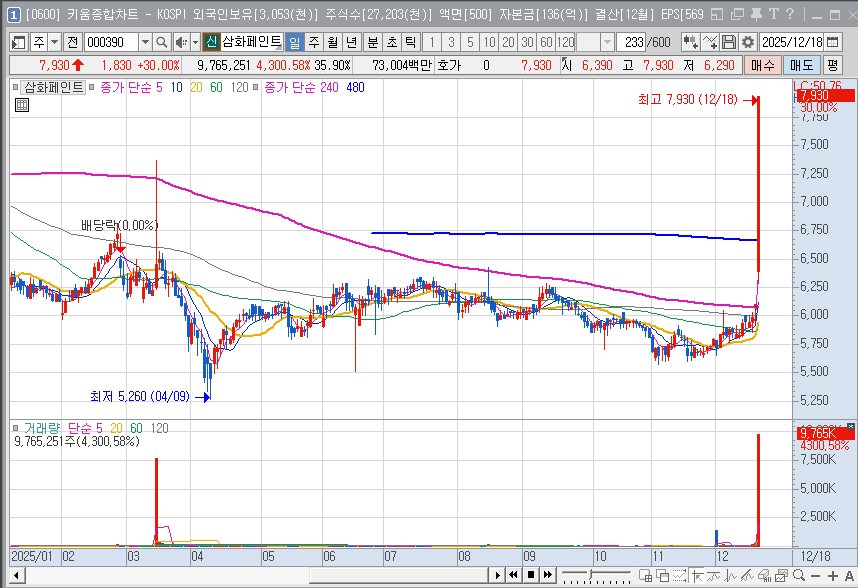Open chart settings gear icon

[748, 42]
